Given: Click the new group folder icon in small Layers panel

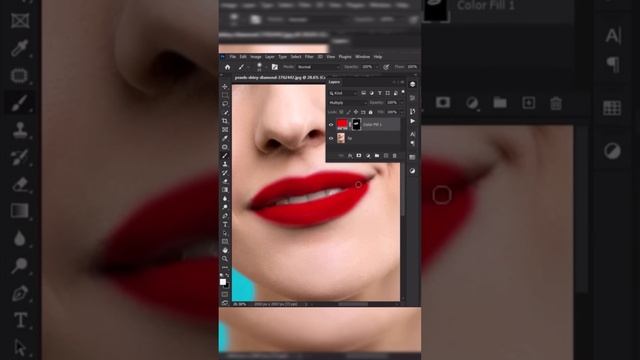Looking at the screenshot, I should tap(377, 156).
